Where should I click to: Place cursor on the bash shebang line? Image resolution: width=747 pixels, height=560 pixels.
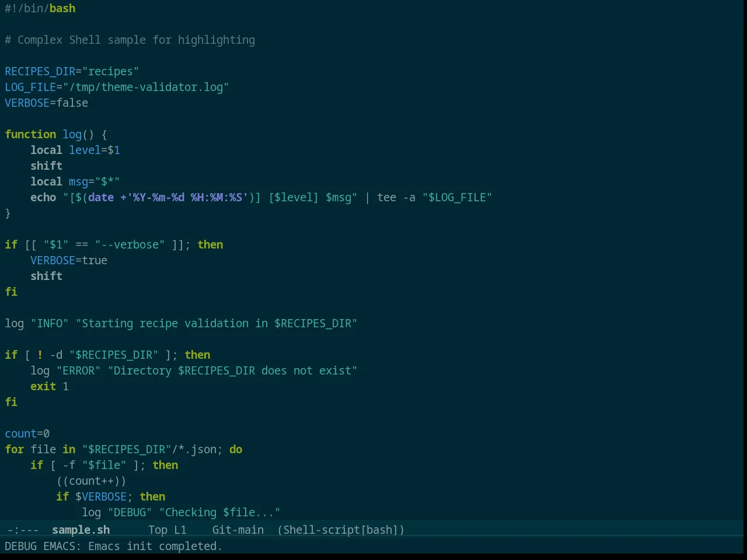click(x=40, y=8)
